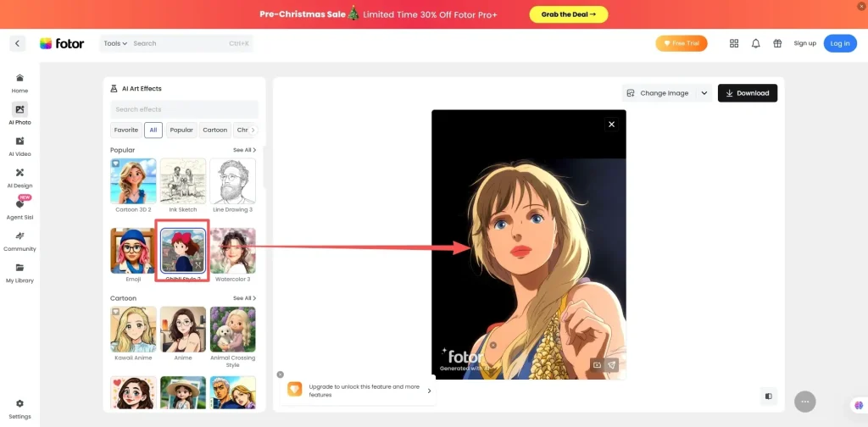Click the Free Trial button
868x427 pixels.
(x=682, y=43)
